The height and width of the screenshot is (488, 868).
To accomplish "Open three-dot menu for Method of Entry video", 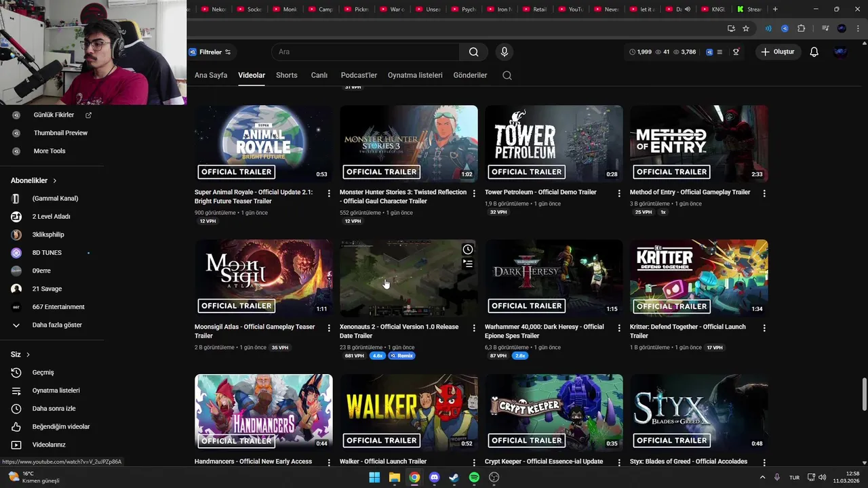I will click(x=764, y=194).
